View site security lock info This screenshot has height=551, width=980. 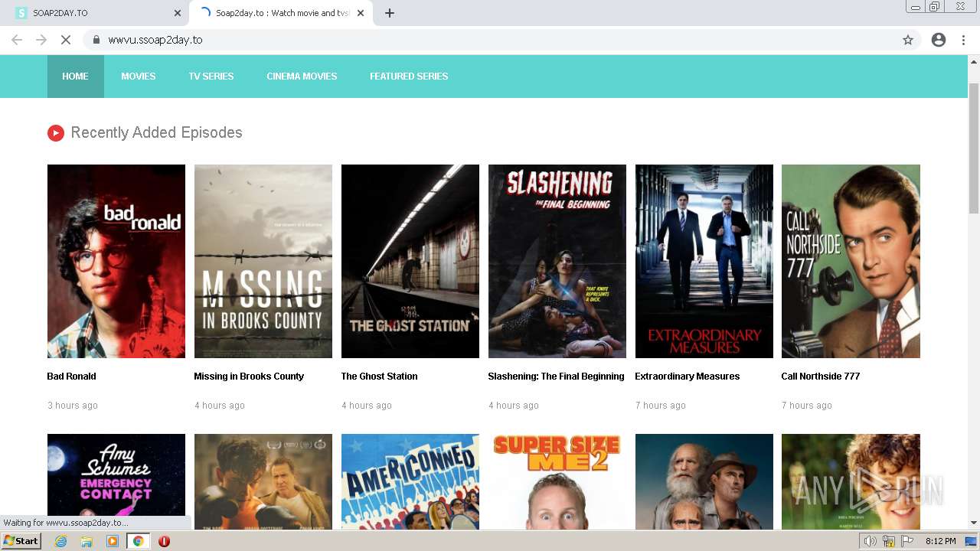pyautogui.click(x=96, y=40)
